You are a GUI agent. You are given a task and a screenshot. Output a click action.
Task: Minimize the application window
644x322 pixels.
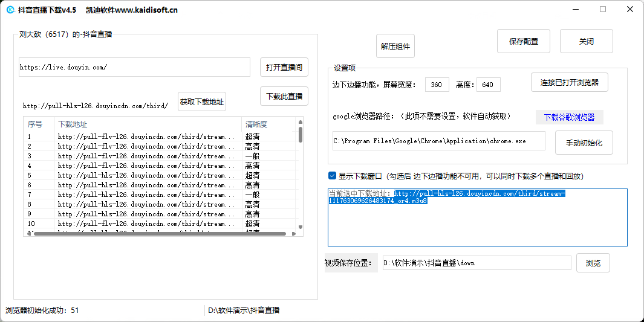coord(576,10)
